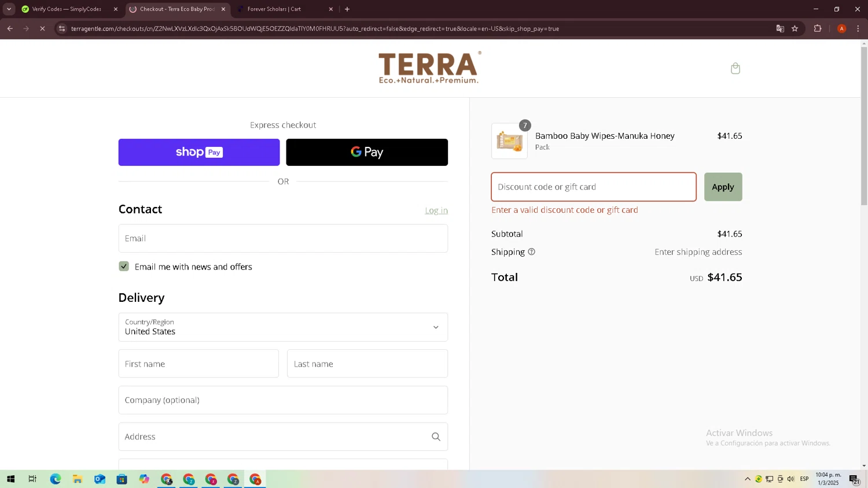Image resolution: width=868 pixels, height=488 pixels.
Task: Click the Google Translate icon in address bar
Action: click(780, 28)
